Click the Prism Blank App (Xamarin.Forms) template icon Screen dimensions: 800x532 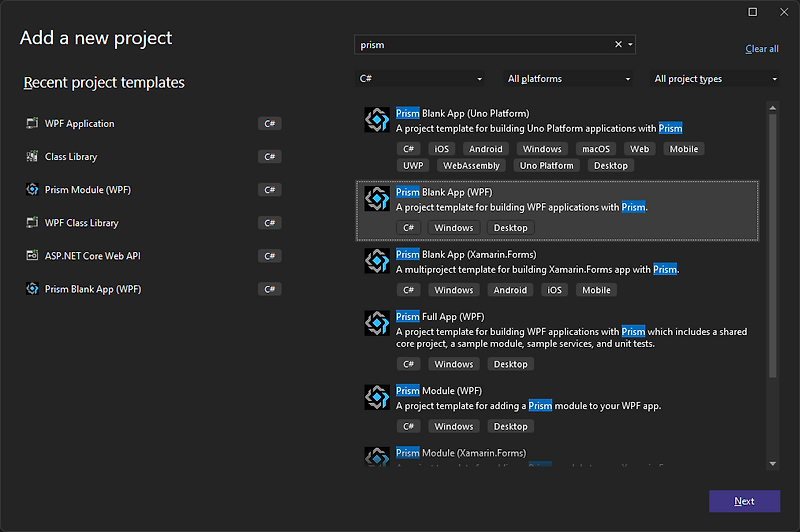(377, 261)
